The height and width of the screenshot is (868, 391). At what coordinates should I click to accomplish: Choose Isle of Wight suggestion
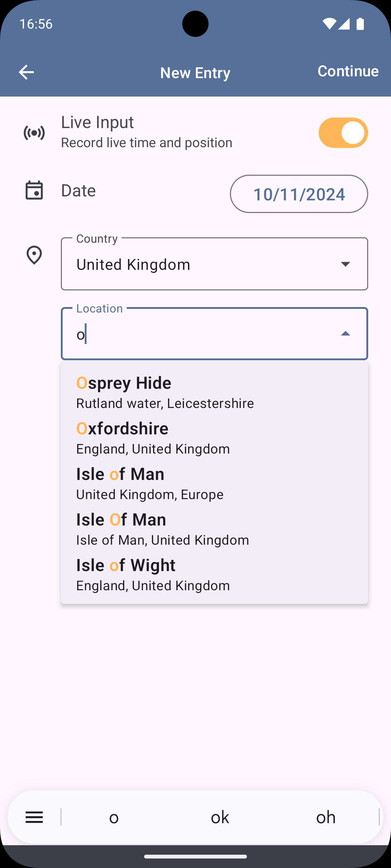click(x=214, y=575)
